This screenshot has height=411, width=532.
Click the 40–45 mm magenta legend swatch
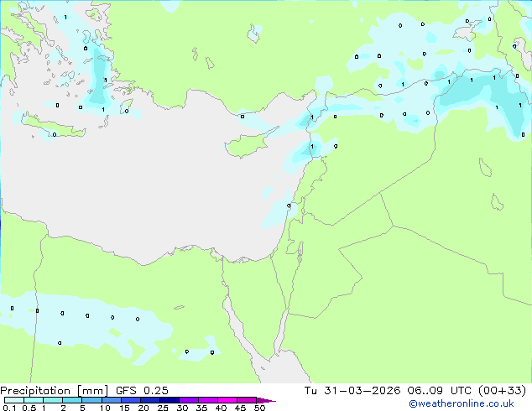point(227,400)
